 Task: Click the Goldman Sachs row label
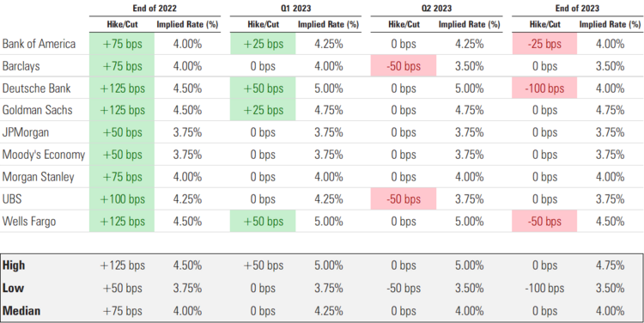38,110
